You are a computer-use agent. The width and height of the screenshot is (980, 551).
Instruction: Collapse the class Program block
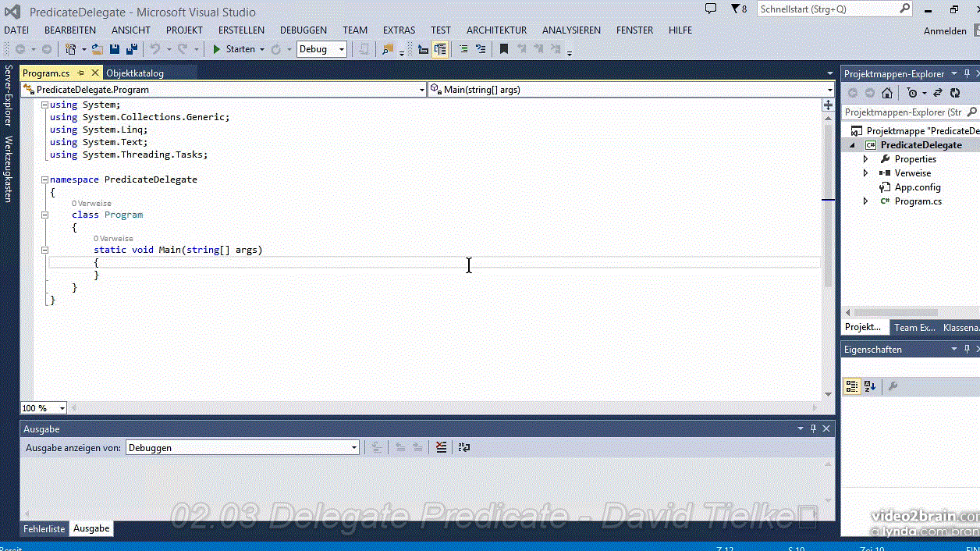(44, 215)
